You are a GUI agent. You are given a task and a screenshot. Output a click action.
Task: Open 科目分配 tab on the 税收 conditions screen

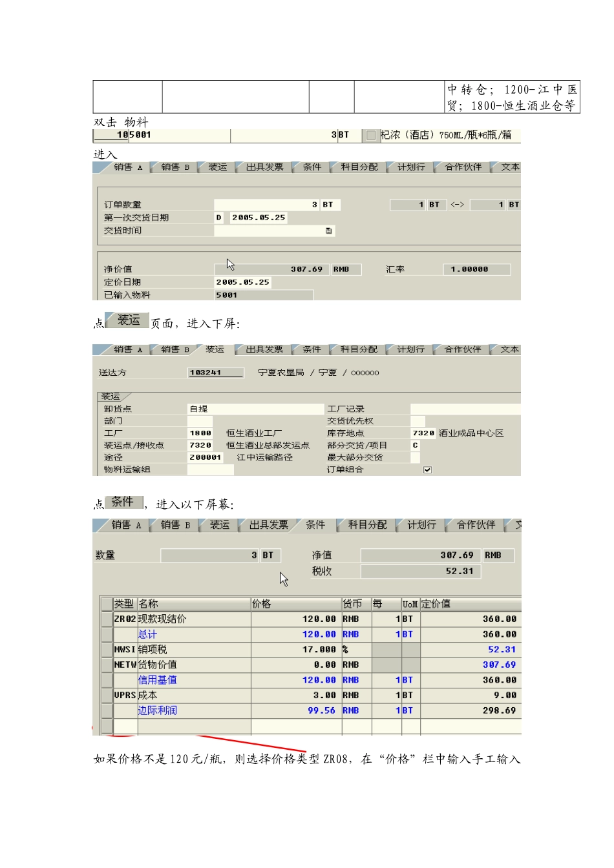[367, 525]
